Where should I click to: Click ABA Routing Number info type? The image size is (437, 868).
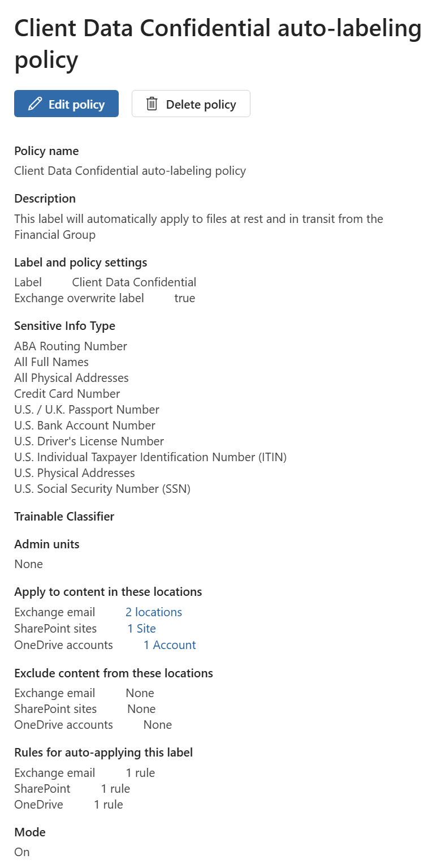tap(71, 346)
